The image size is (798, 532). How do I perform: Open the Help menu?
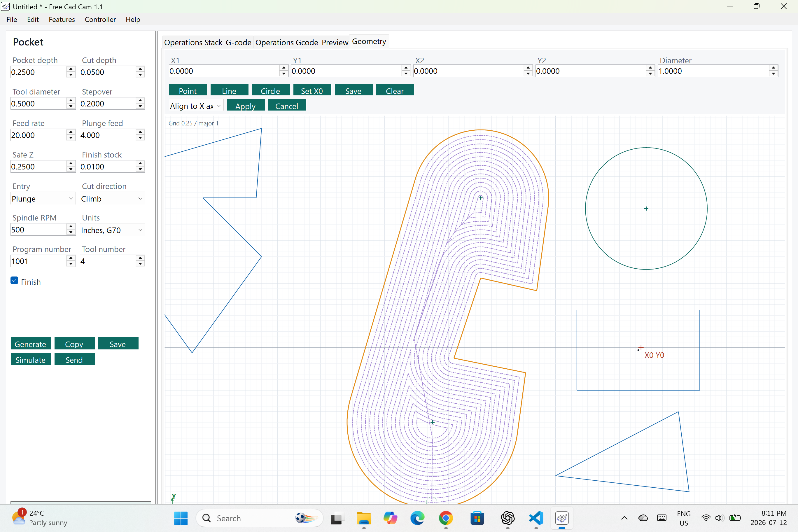pos(133,19)
